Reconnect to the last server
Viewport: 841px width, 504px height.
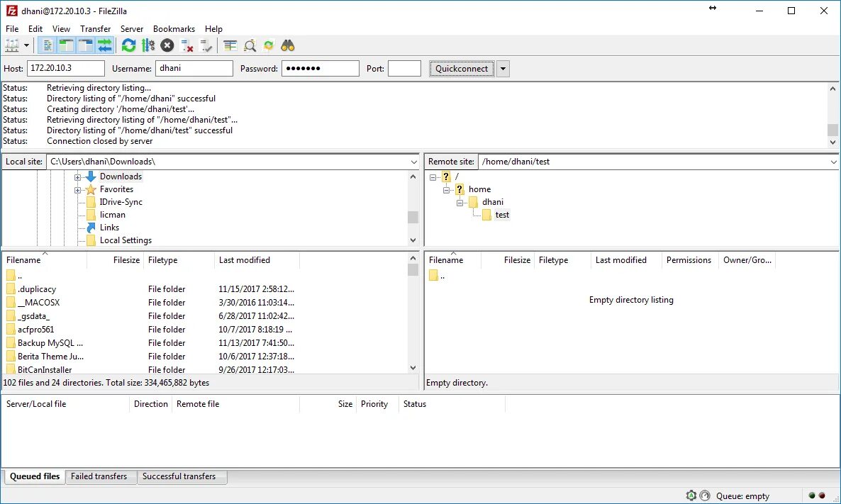click(x=206, y=45)
